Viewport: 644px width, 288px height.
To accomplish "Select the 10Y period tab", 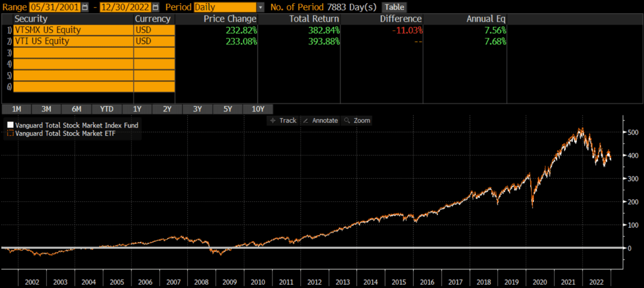I will click(258, 109).
